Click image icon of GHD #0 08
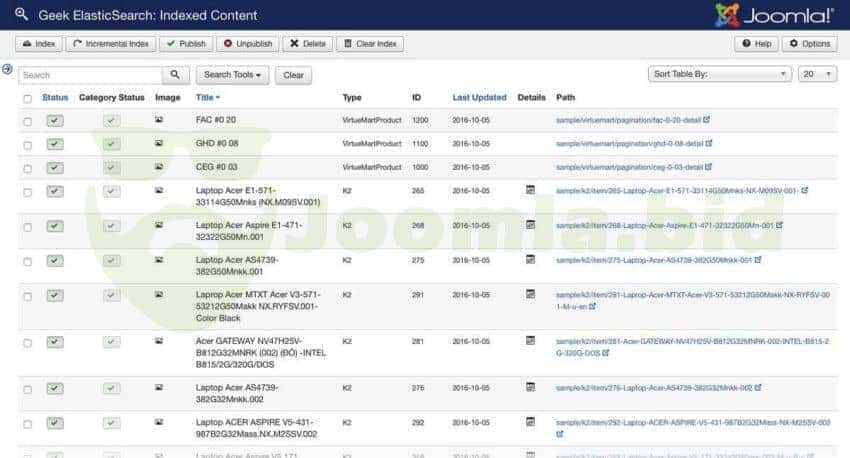This screenshot has width=850, height=458. point(159,143)
